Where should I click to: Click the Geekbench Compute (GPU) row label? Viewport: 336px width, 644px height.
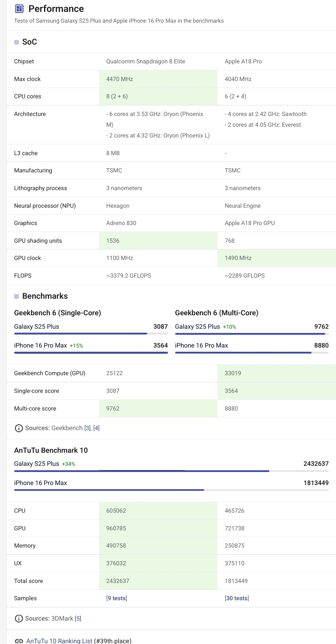(x=49, y=373)
